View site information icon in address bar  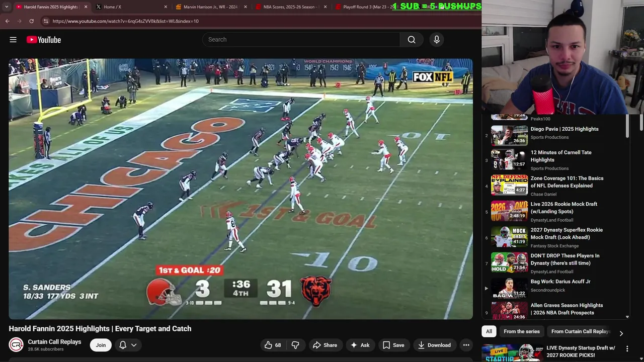tap(46, 21)
